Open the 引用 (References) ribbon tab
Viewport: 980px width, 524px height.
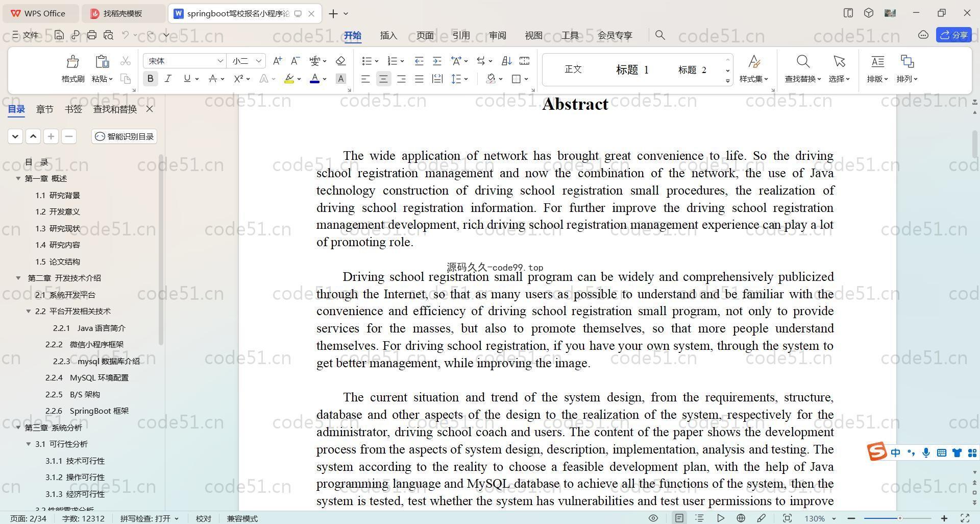(x=461, y=35)
